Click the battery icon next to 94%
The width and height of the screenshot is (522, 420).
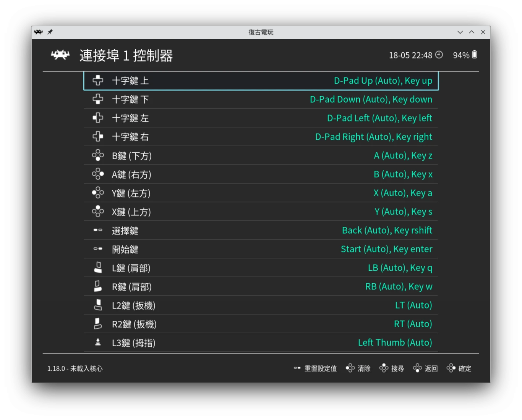point(475,55)
